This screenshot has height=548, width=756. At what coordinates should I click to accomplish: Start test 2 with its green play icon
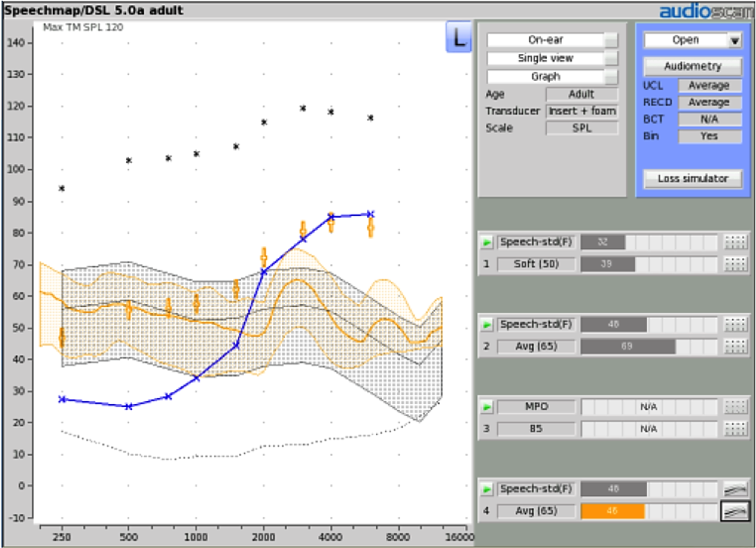click(x=487, y=325)
